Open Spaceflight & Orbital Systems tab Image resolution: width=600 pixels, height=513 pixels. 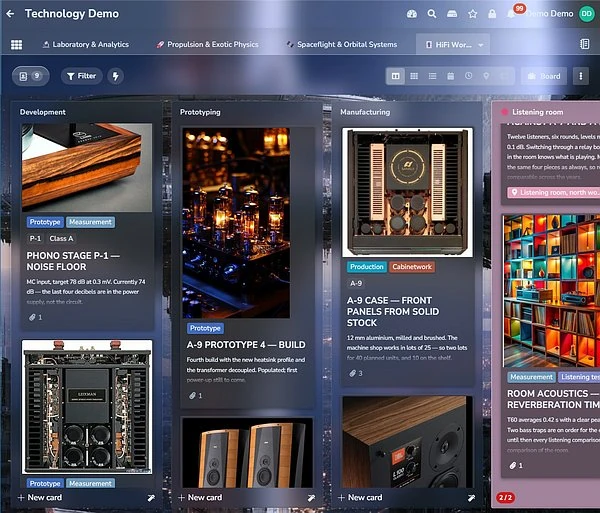pos(342,44)
